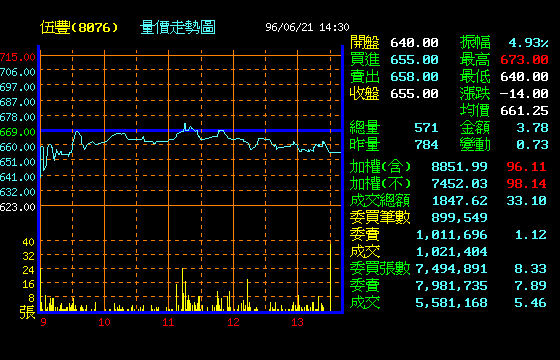Click the red index change 96.11

click(x=526, y=167)
